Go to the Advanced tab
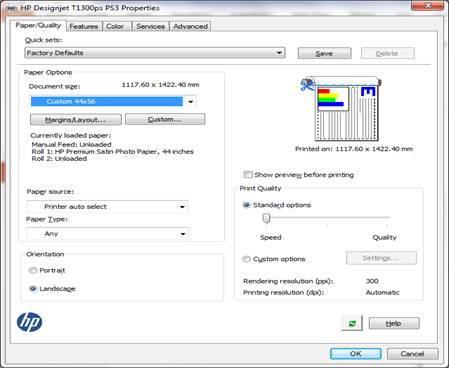Image resolution: width=449 pixels, height=368 pixels. 190,26
